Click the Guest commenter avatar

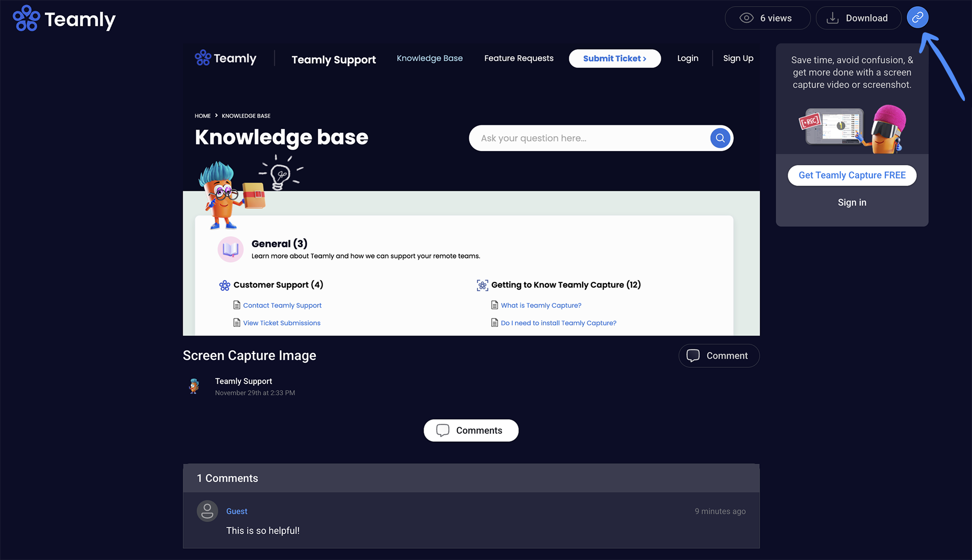(x=207, y=511)
